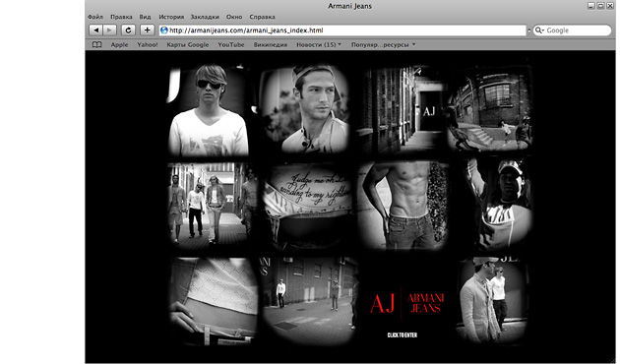Select the photo of men walking down street
Viewport: 620px width, 364px height.
pos(213,206)
